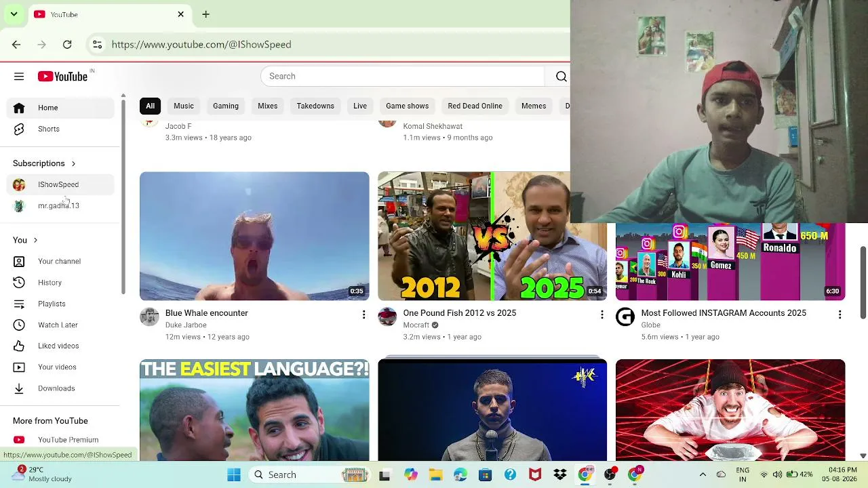Select the Gaming filter chip

[226, 106]
